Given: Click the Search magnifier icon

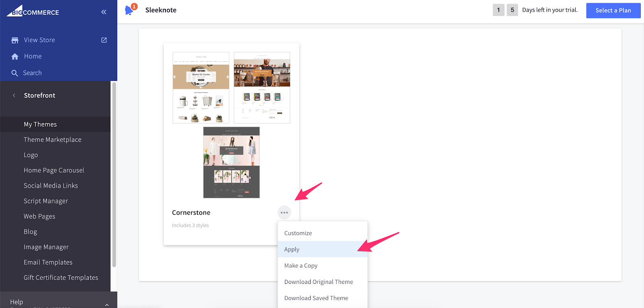Looking at the screenshot, I should point(15,73).
